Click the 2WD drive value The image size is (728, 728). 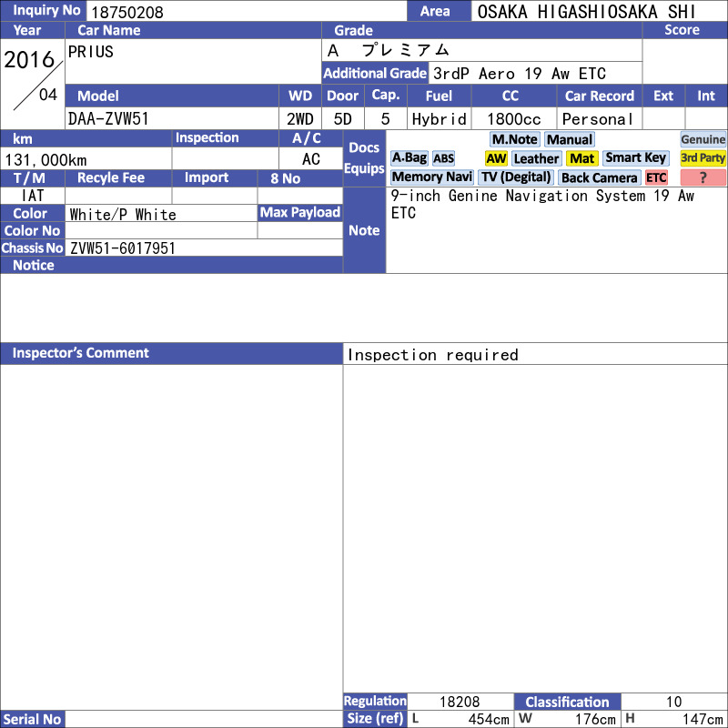click(x=300, y=119)
